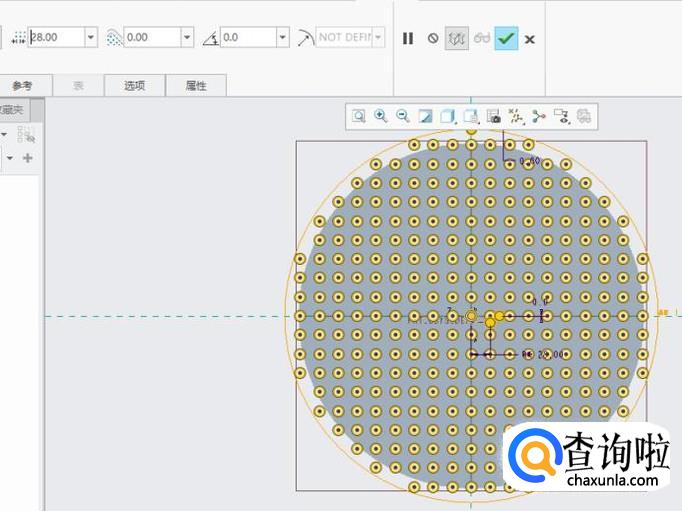Open the NOT DEFINED radius dropdown
This screenshot has width=682, height=511.
[379, 37]
